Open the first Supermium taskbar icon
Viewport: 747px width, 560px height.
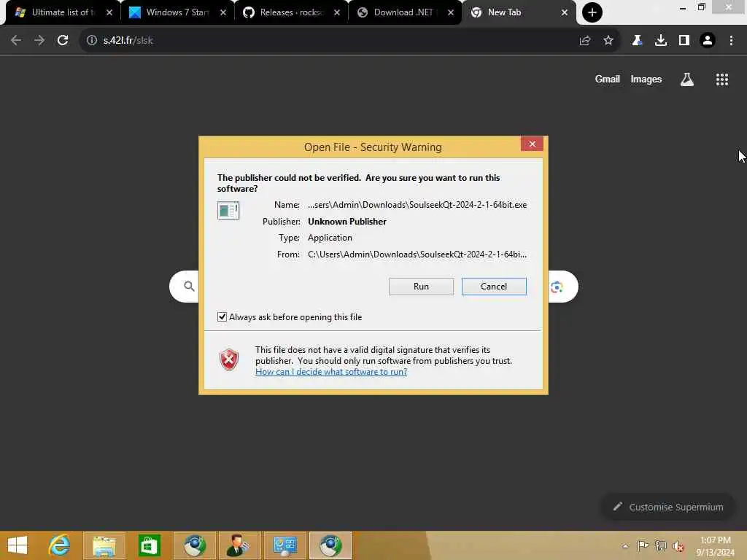(194, 545)
